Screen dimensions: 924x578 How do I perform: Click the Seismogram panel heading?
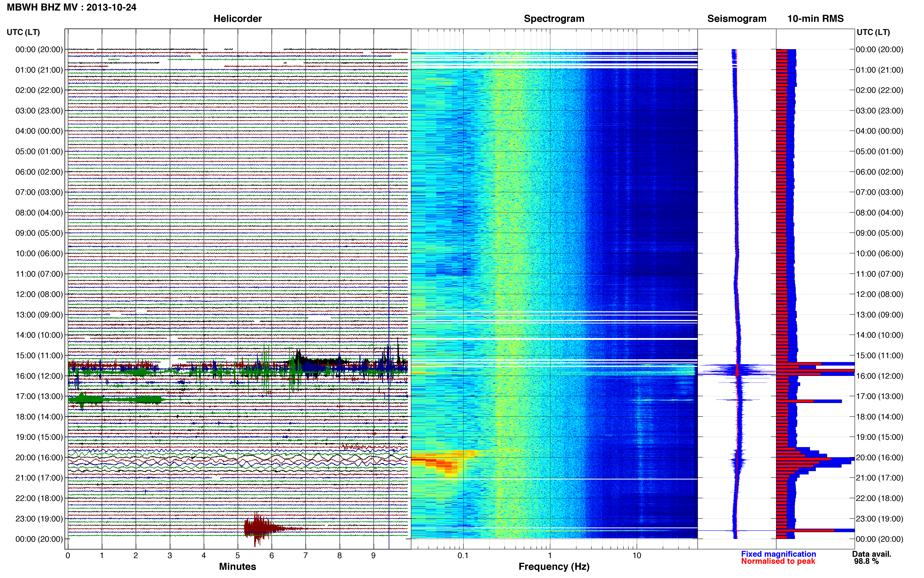(737, 18)
